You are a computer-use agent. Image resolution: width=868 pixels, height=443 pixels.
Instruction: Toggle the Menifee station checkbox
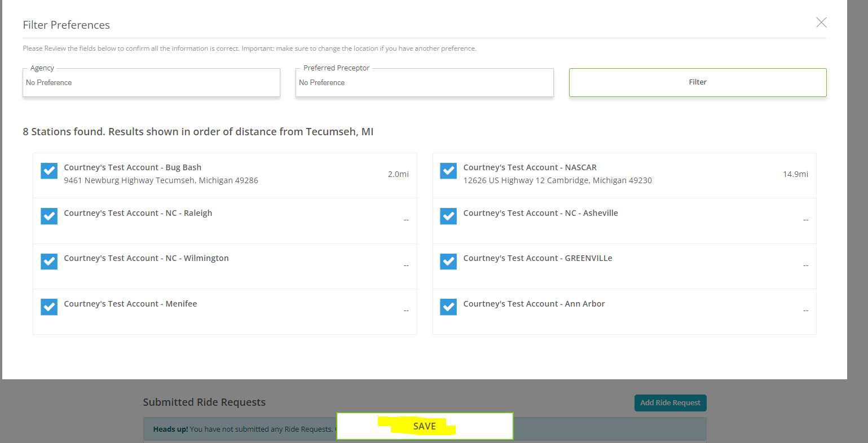tap(49, 307)
